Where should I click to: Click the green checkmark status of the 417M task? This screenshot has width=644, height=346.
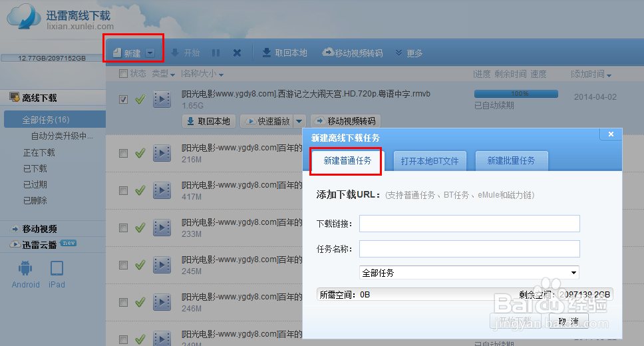[x=140, y=191]
